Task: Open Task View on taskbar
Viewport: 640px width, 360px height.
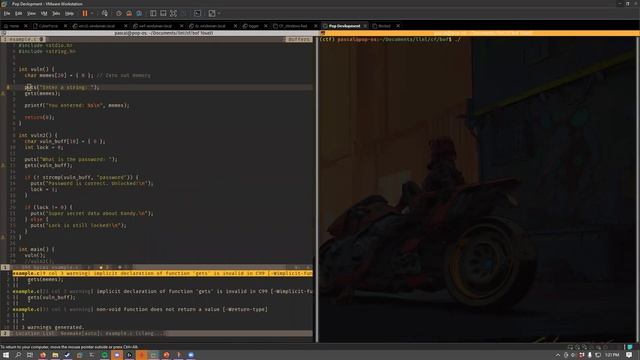Action: 30,355
